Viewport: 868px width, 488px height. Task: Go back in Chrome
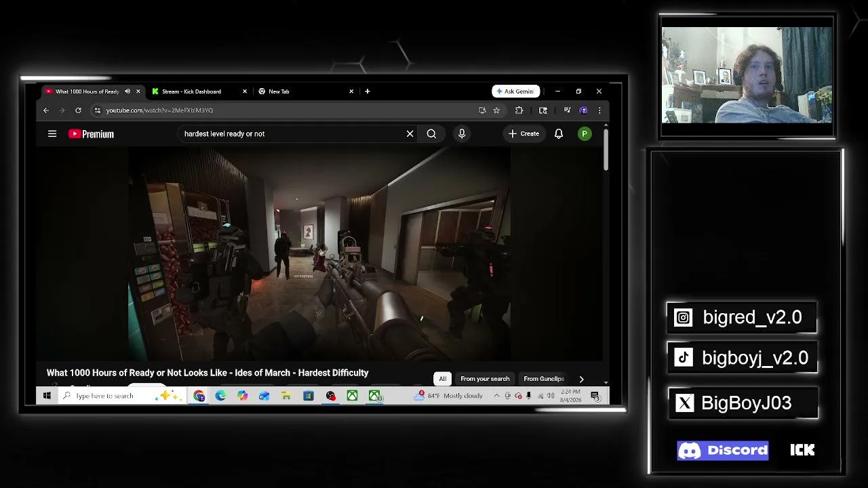click(x=46, y=110)
